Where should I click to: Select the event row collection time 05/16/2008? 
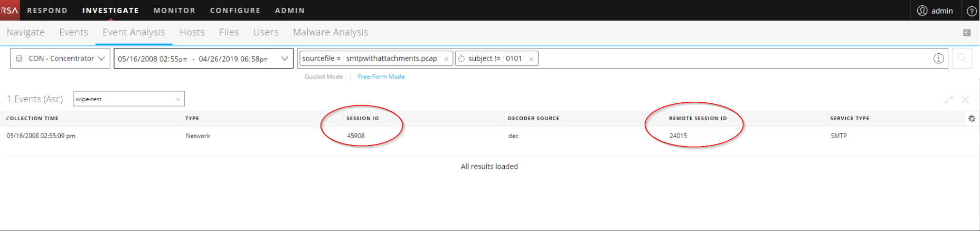coord(41,136)
